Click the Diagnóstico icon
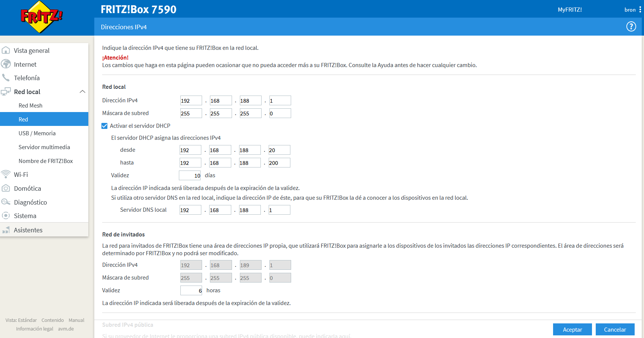 click(6, 202)
